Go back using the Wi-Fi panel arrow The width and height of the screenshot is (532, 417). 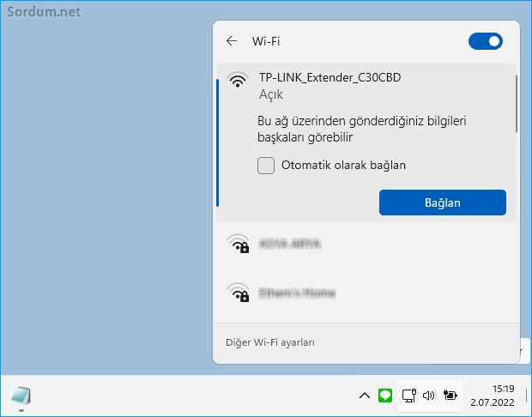click(x=232, y=41)
